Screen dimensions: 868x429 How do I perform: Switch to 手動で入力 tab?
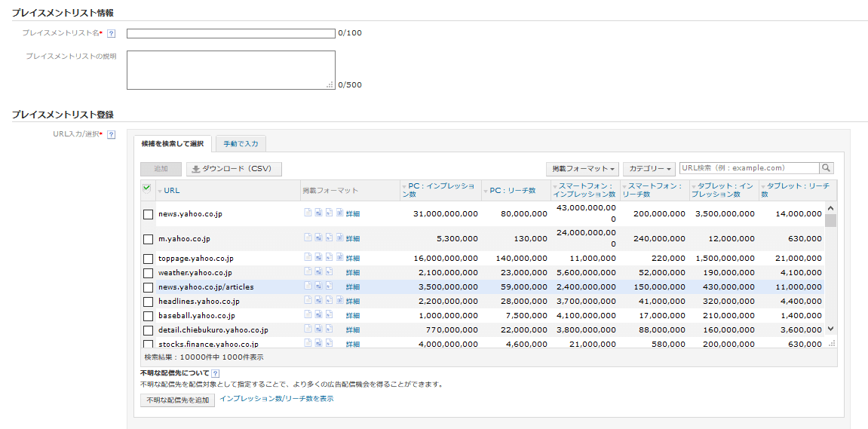point(241,144)
